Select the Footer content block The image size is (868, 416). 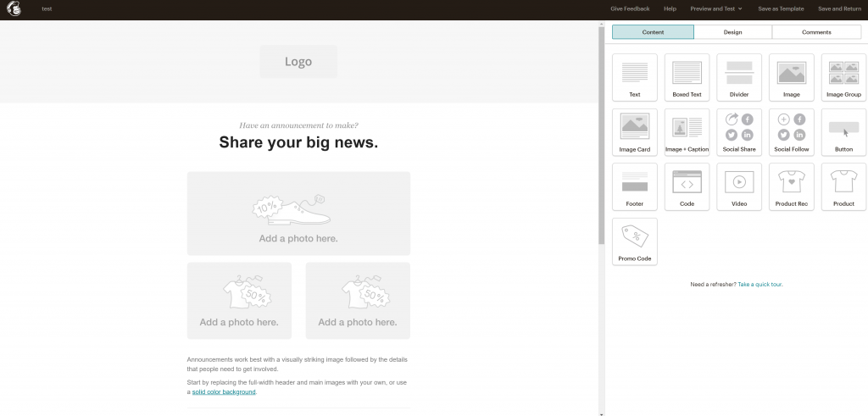pos(634,186)
